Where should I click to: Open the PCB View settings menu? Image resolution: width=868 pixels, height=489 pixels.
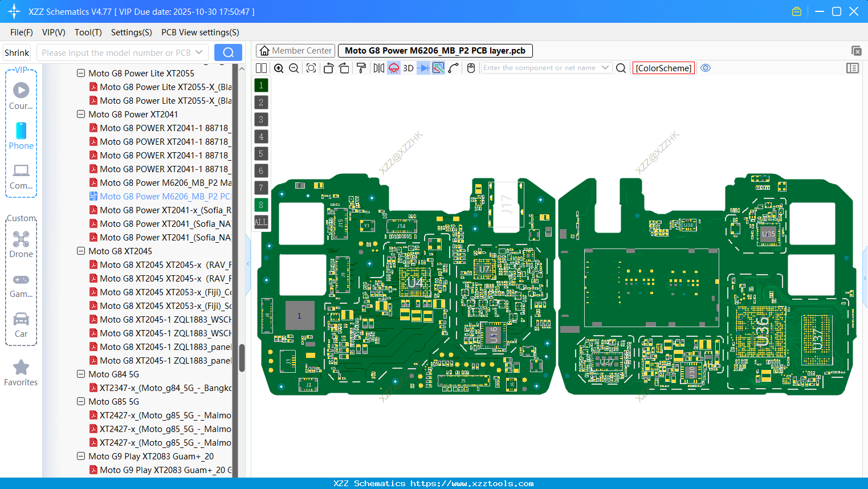point(199,32)
